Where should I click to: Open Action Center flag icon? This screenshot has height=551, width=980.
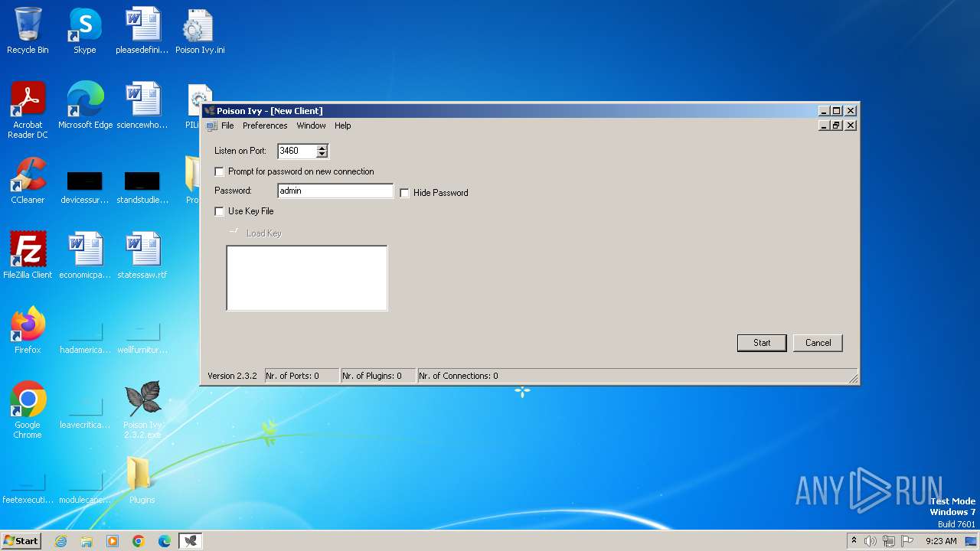(907, 541)
